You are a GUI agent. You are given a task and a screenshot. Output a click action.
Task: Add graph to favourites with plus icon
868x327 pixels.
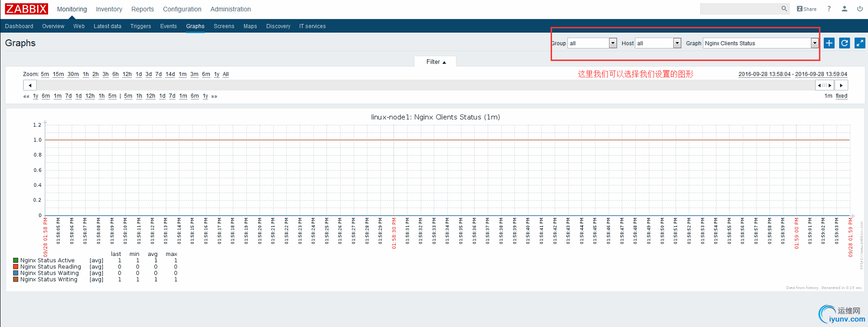pyautogui.click(x=829, y=43)
